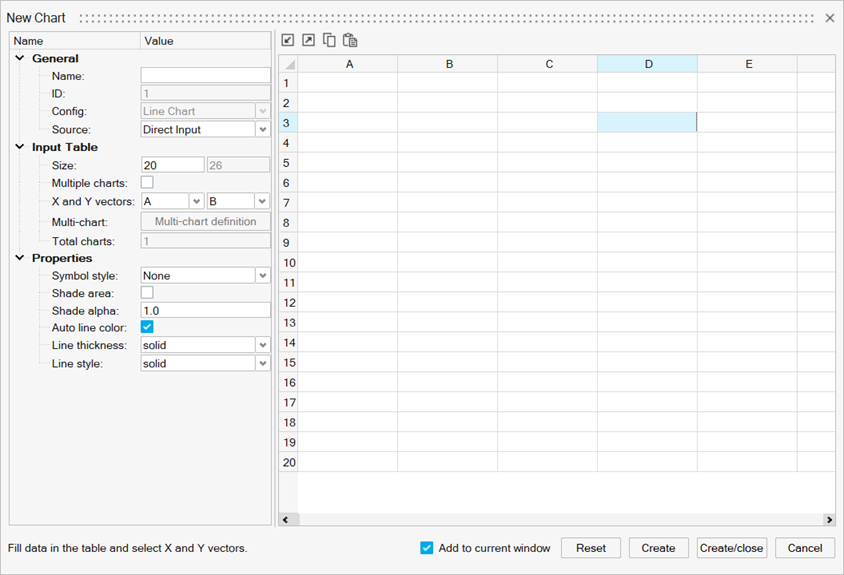Viewport: 844px width, 575px height.
Task: Click the table select-all corner
Action: pos(289,64)
